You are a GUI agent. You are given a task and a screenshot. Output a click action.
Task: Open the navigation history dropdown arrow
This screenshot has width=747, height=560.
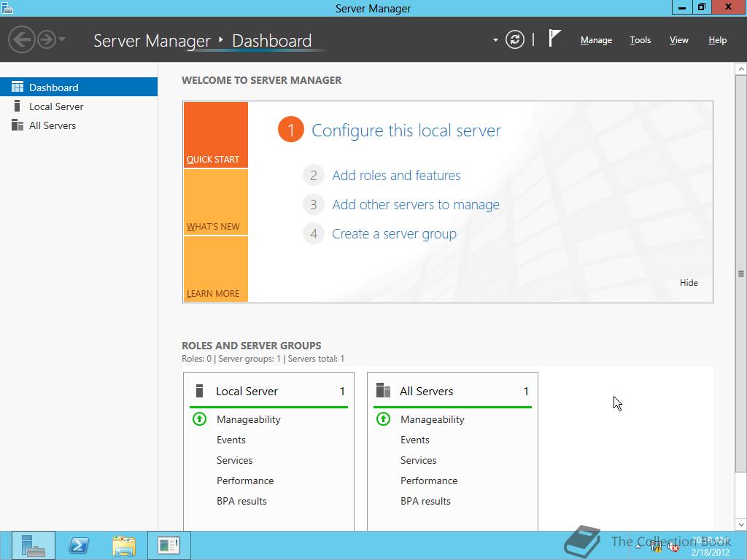click(62, 39)
